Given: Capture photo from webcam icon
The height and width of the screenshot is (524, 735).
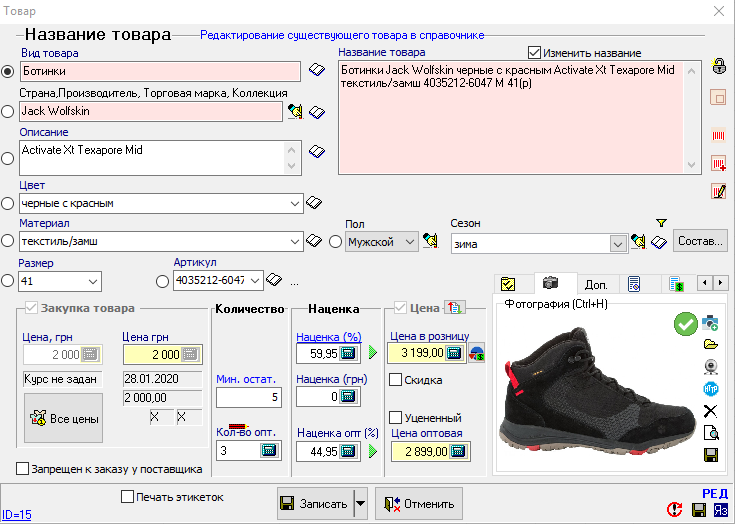Looking at the screenshot, I should pyautogui.click(x=711, y=367).
